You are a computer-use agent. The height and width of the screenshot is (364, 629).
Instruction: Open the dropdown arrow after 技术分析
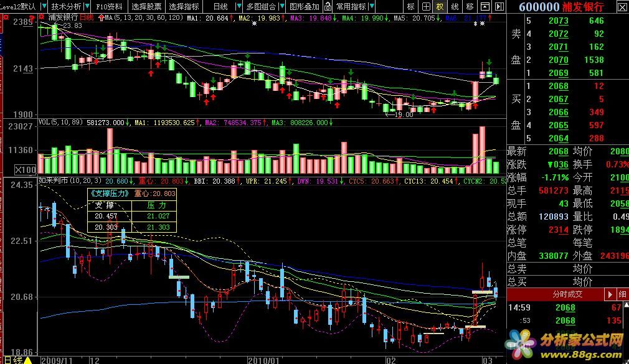tap(87, 6)
